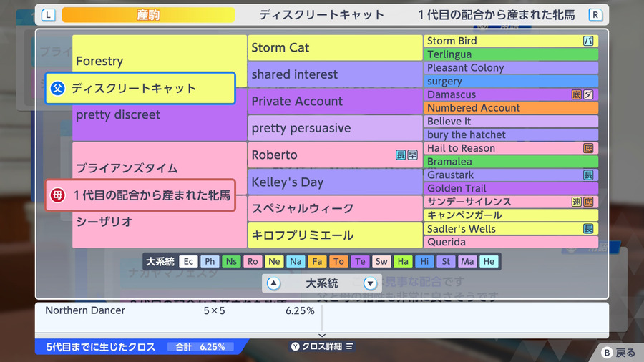Image resolution: width=644 pixels, height=362 pixels.
Task: Click the 底 icon on サンデーサイレンス
Action: click(588, 202)
